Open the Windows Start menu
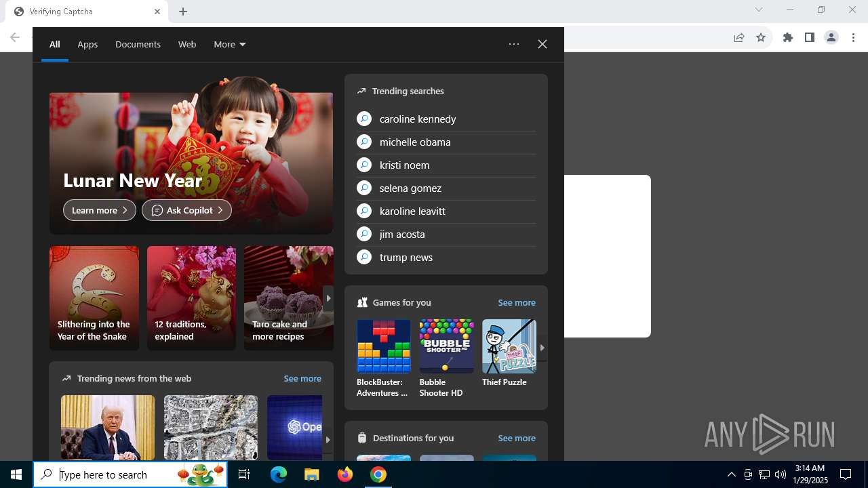The image size is (868, 488). (x=16, y=474)
